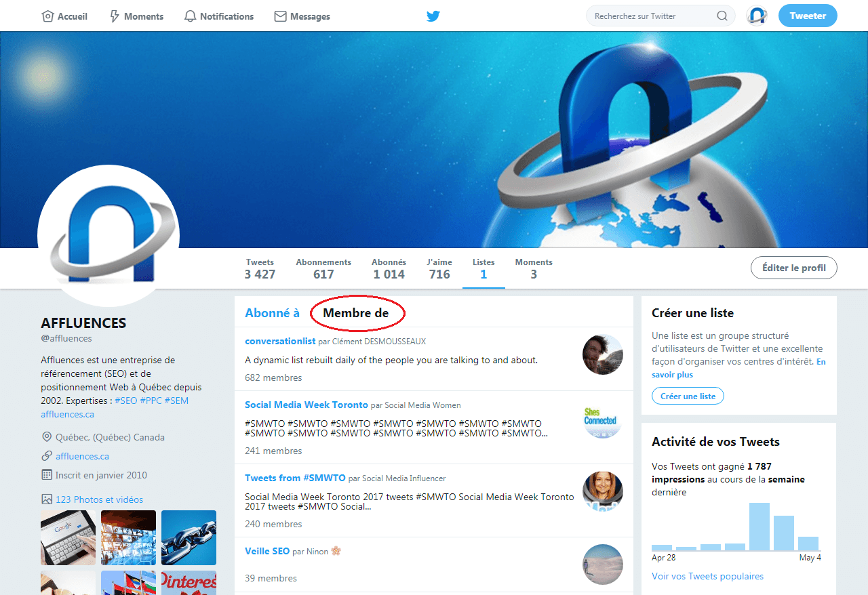The image size is (868, 595).
Task: Click Activité de vos Tweets heading
Action: click(715, 442)
